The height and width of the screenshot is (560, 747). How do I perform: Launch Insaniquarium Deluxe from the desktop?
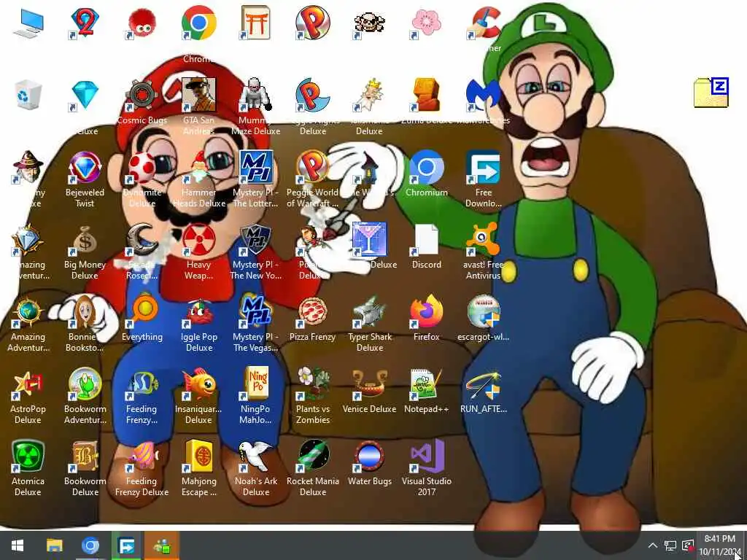[x=198, y=396]
